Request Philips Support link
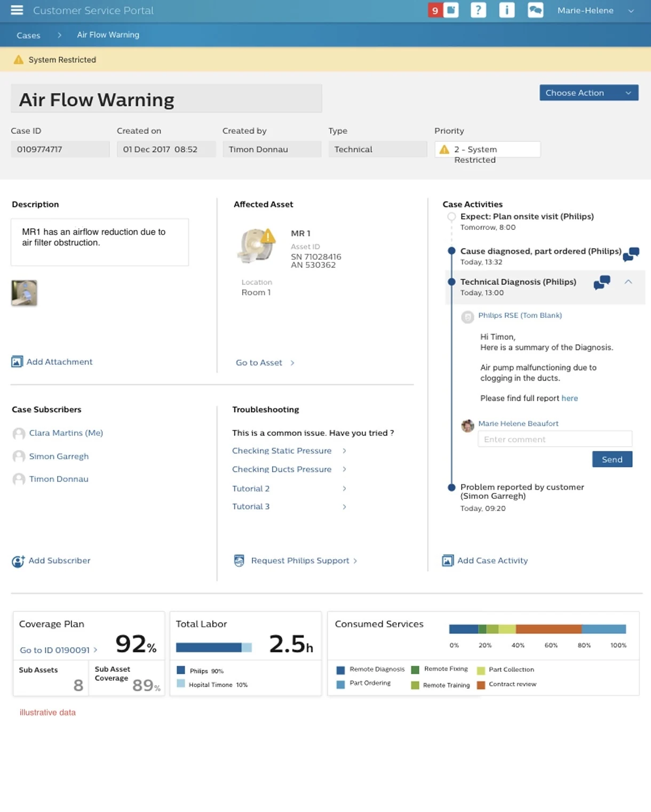 (300, 561)
